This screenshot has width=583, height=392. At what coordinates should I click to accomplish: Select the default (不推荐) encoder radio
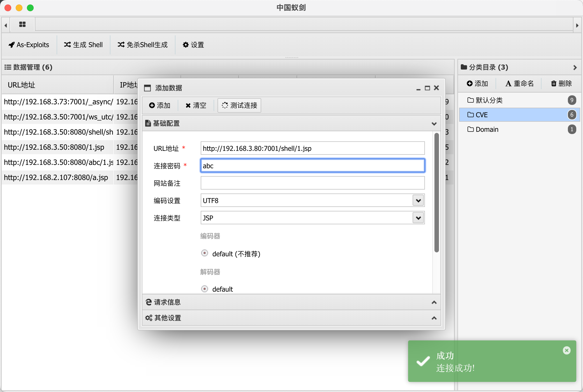(x=205, y=253)
